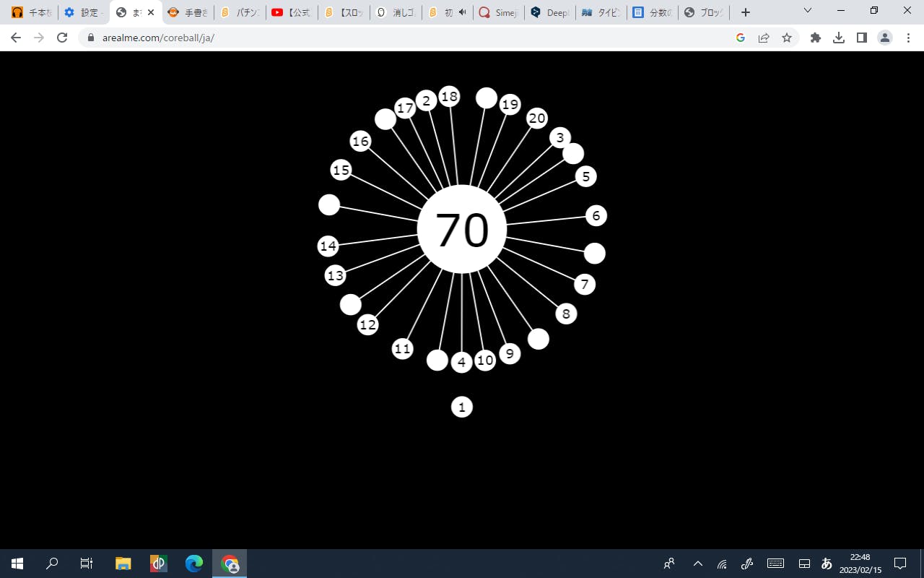
Task: Toggle the Japanese IME input mode indicator
Action: (x=827, y=564)
